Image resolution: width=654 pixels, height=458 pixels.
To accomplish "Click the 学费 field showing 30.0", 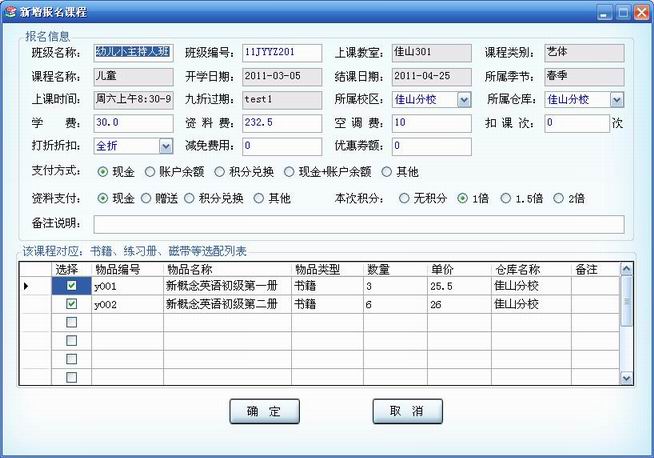I will (133, 123).
